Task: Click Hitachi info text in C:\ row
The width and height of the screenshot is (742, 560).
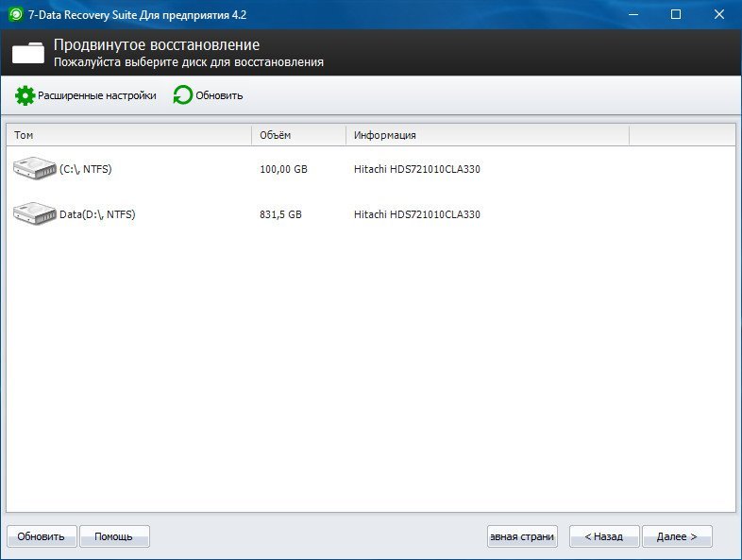Action: [417, 169]
